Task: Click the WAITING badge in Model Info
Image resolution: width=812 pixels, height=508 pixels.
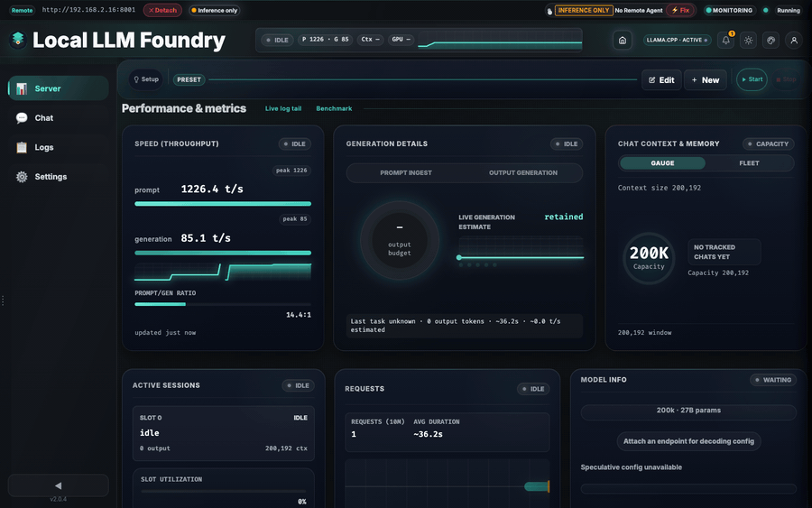Action: tap(773, 380)
